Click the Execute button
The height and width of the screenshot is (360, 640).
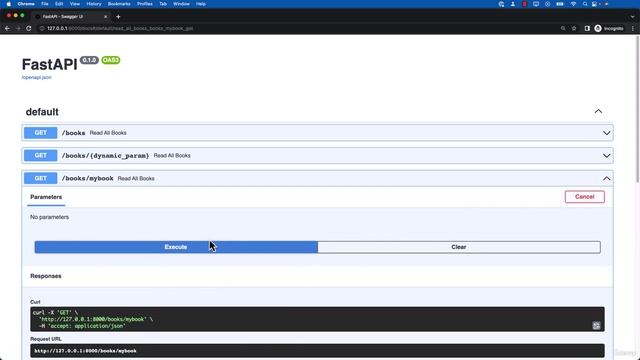click(176, 247)
